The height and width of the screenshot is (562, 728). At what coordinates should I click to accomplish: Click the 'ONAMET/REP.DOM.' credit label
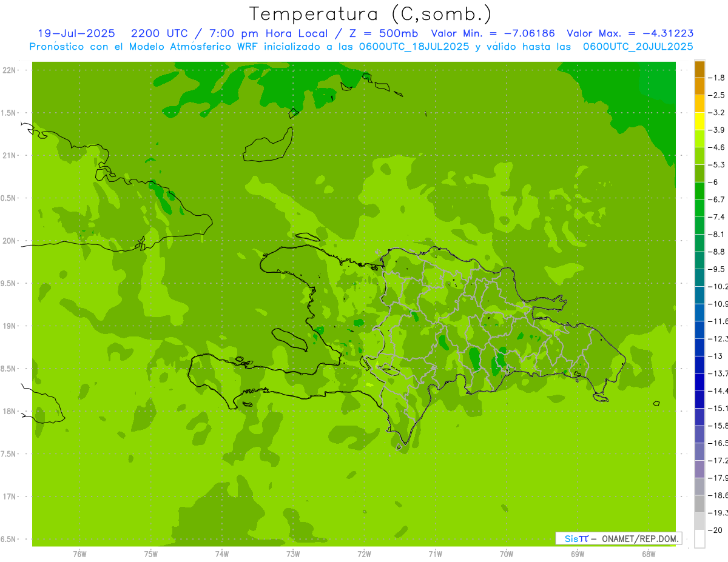pos(641,538)
